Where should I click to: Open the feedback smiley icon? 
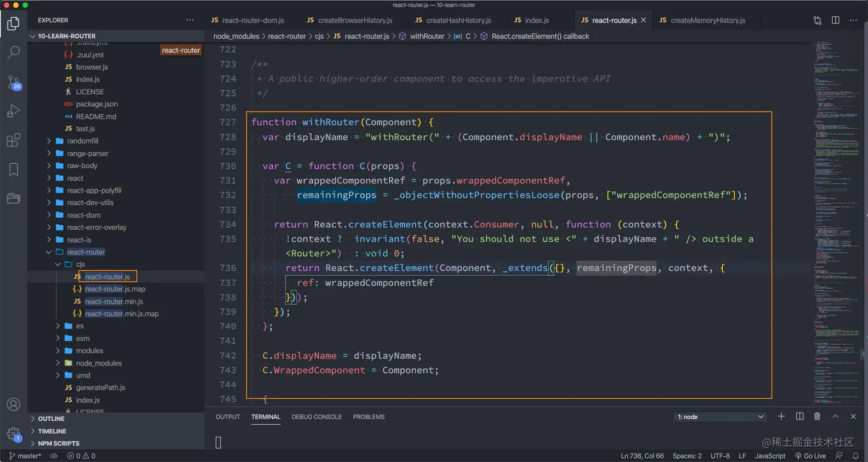click(839, 456)
